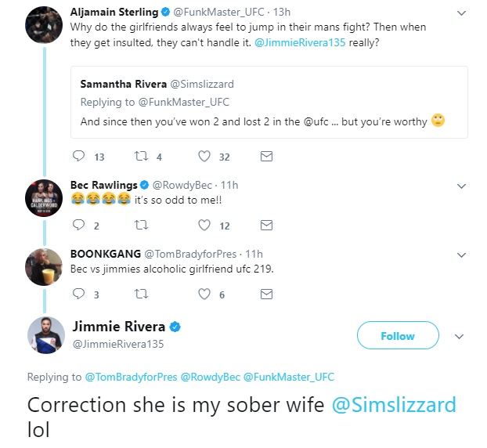The width and height of the screenshot is (487, 448).
Task: Retweet Aljamain Sterling's tweet
Action: point(141,157)
